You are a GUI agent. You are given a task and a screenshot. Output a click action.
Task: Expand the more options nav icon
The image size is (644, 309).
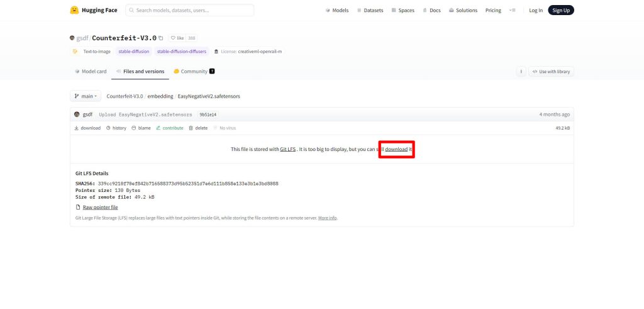(512, 10)
